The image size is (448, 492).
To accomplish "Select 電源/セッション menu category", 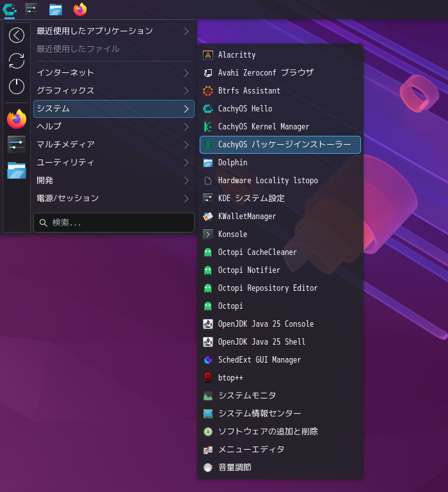I will pyautogui.click(x=113, y=199).
